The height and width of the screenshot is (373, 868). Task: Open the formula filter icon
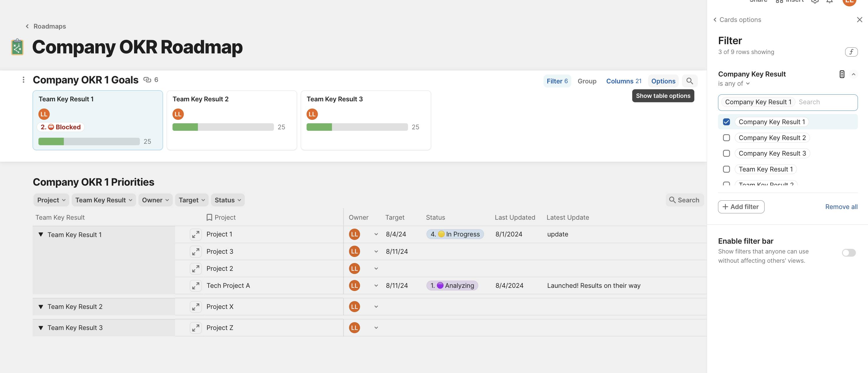tap(851, 52)
